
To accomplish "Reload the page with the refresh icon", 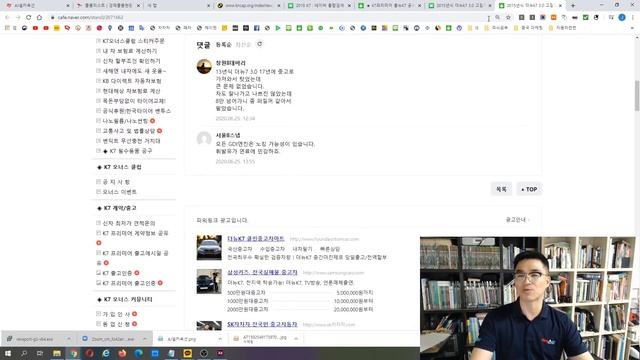I will click(x=29, y=18).
